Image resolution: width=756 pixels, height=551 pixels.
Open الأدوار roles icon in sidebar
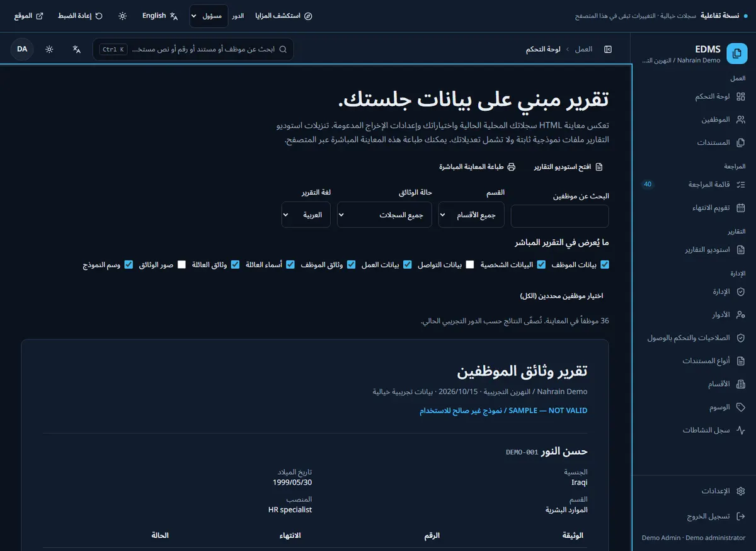(x=741, y=314)
